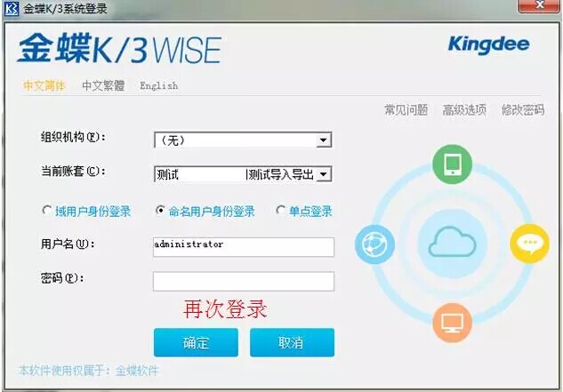Select 命名用户身份登录 radio button
Screen dimensions: 563x392
tap(160, 210)
